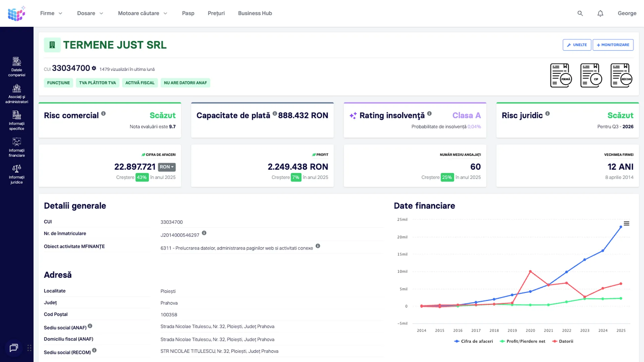
Task: Show info for Risc comercial
Action: click(103, 114)
